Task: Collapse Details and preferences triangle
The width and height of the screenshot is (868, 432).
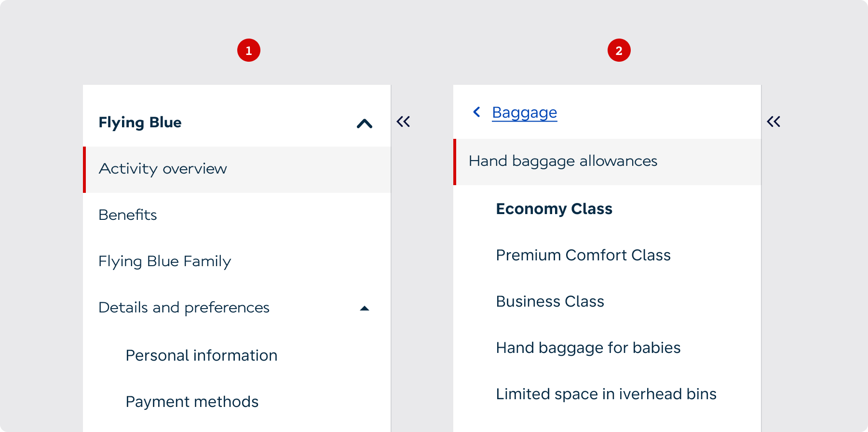Action: (365, 308)
